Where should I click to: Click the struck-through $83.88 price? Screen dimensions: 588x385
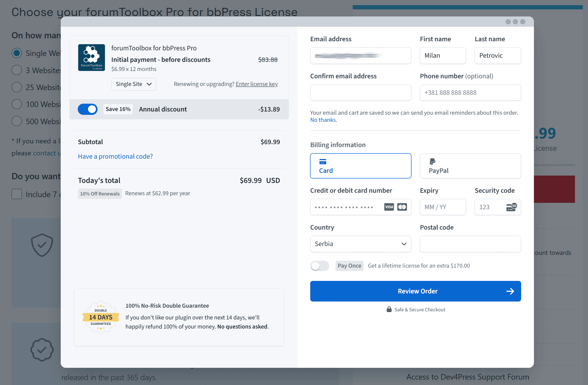pos(268,60)
